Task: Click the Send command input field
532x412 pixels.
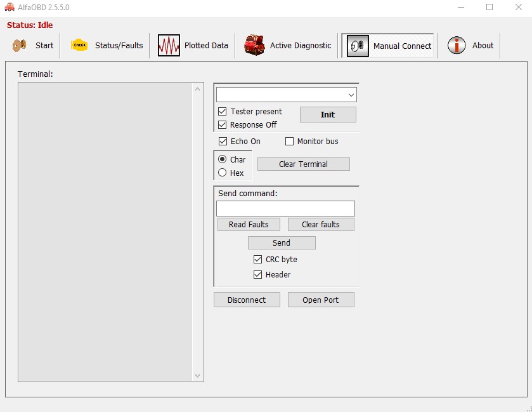Action: (285, 209)
